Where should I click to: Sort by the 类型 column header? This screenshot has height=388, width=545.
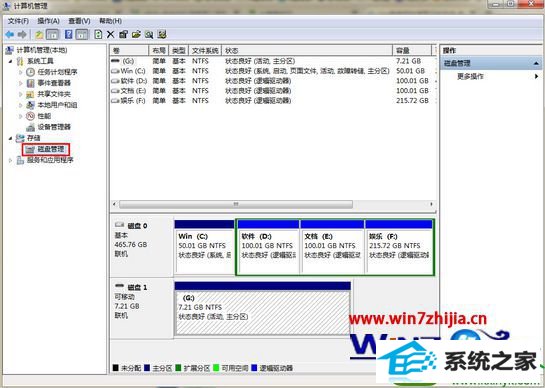tap(179, 50)
